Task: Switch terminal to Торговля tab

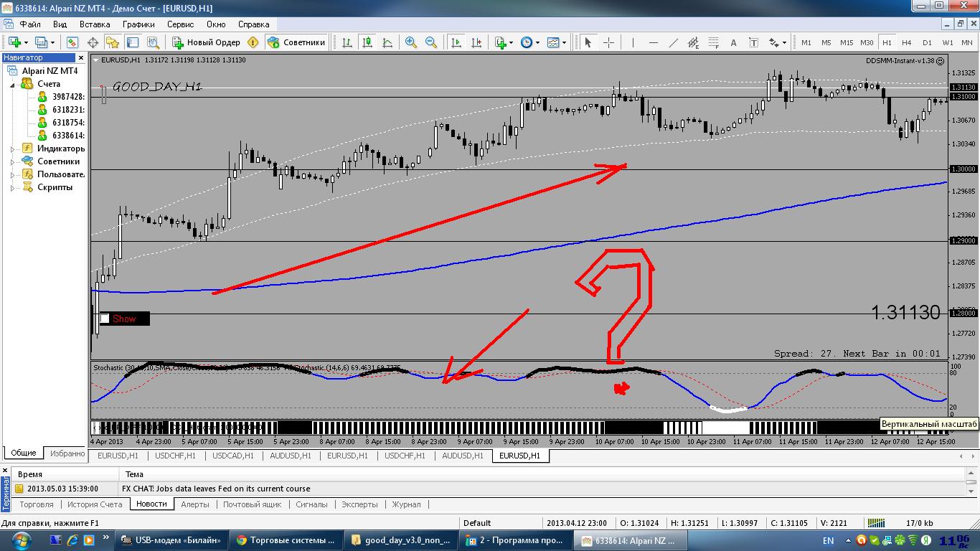Action: 37,504
